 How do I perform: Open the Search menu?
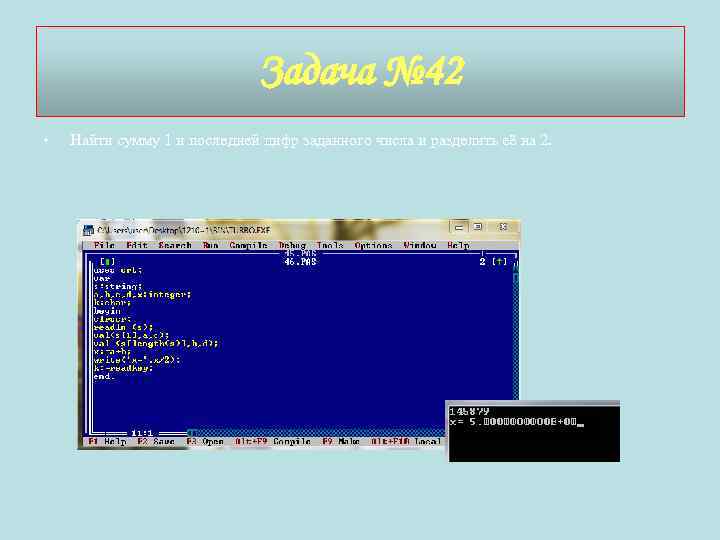tap(175, 245)
